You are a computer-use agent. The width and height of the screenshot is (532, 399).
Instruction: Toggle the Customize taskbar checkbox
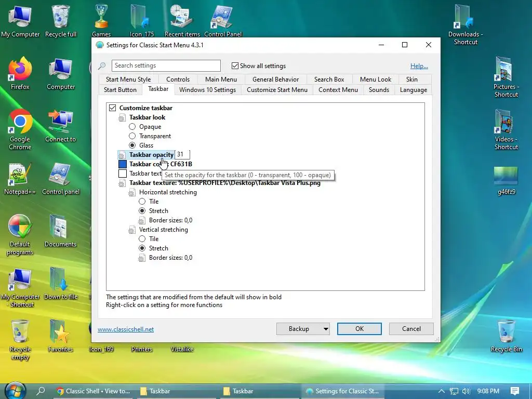point(113,108)
